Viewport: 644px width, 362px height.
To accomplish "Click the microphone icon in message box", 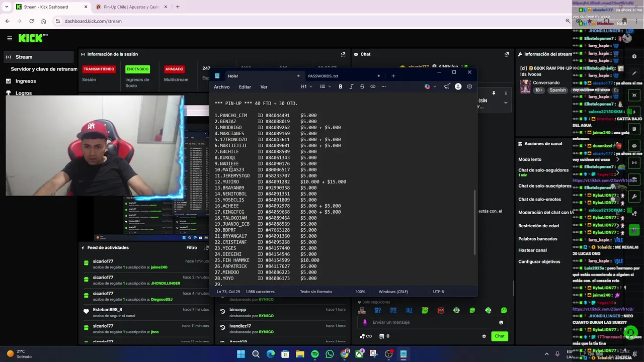I will pos(365,322).
